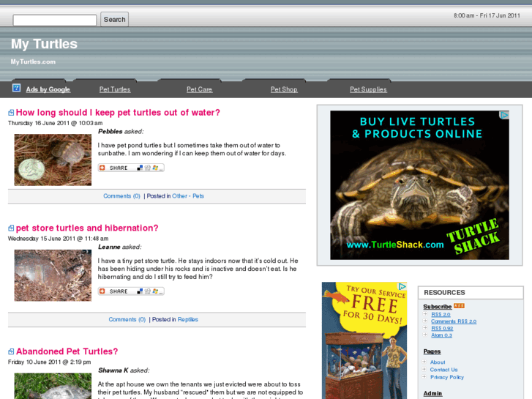Open the post icon beside 'How long should I keep'

coord(11,113)
